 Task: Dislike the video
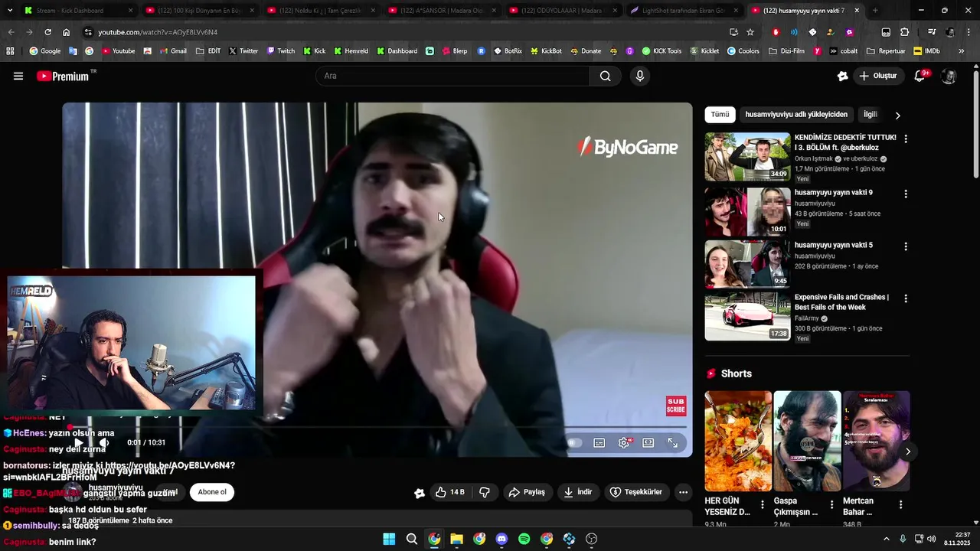coord(484,492)
